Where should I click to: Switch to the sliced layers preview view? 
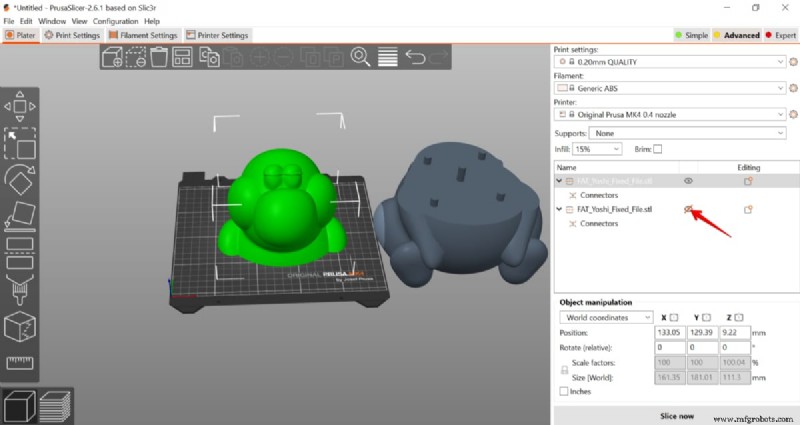click(x=55, y=406)
